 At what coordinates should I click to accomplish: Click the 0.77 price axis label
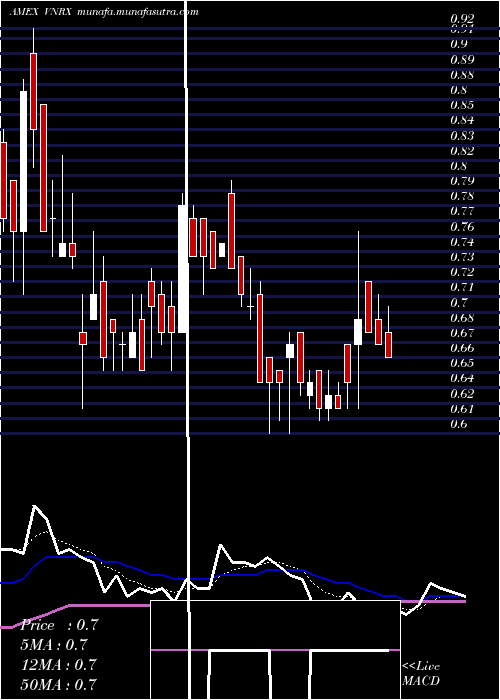click(462, 212)
